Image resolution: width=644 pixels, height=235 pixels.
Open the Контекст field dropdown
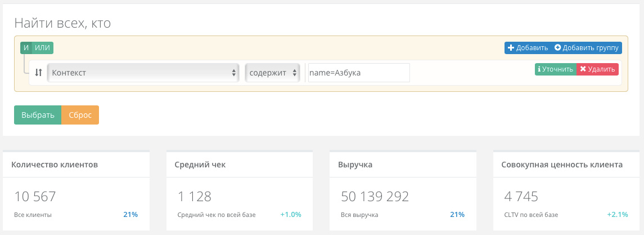click(x=143, y=73)
